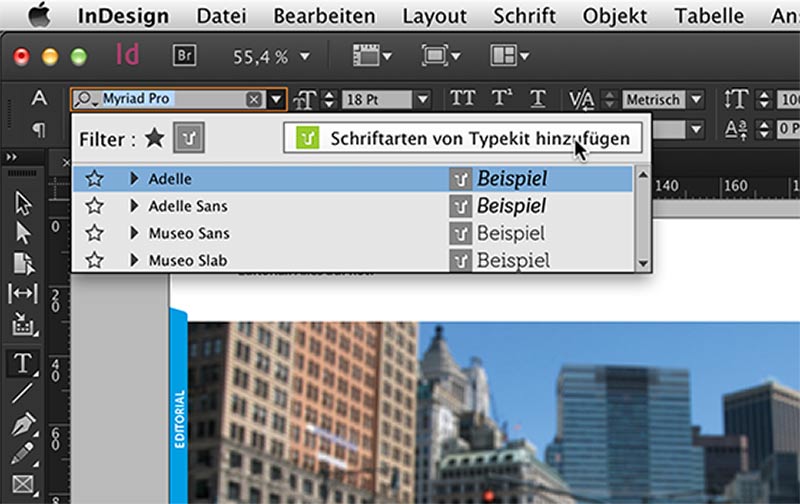Open the Layout menu

434,16
